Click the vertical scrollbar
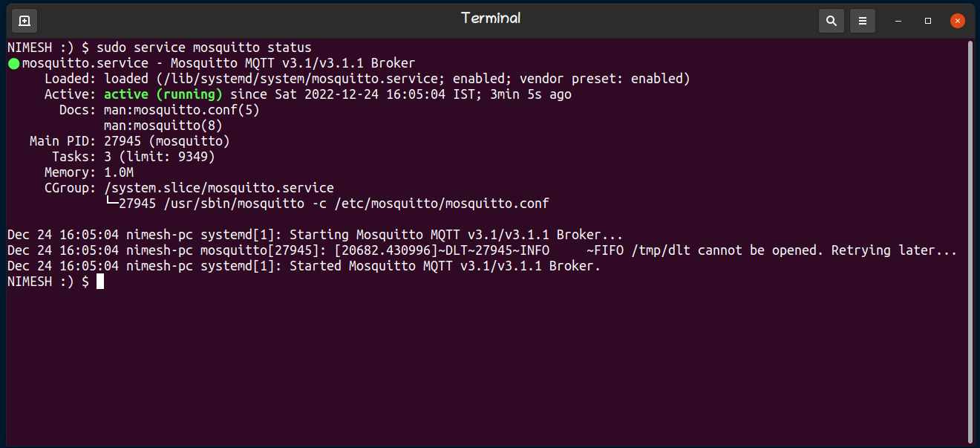The image size is (980, 448). 970,240
